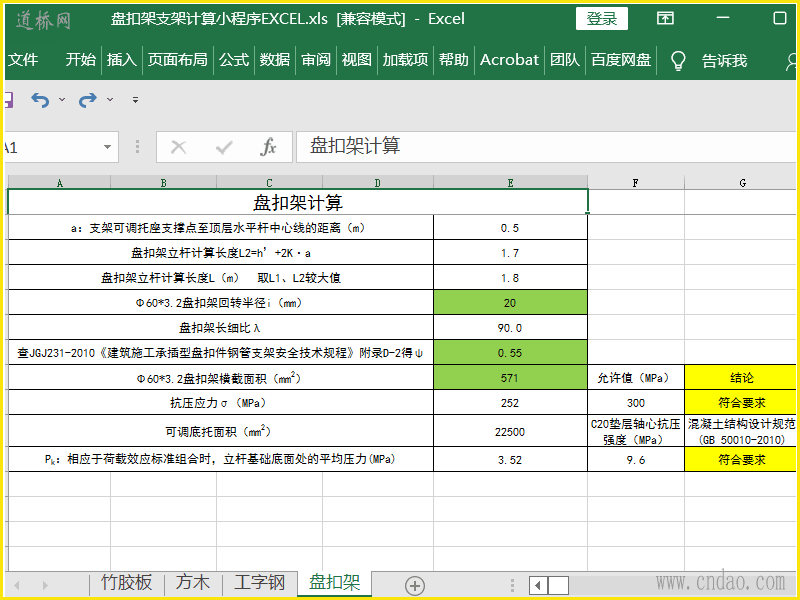Add a new sheet with plus icon

pos(415,585)
